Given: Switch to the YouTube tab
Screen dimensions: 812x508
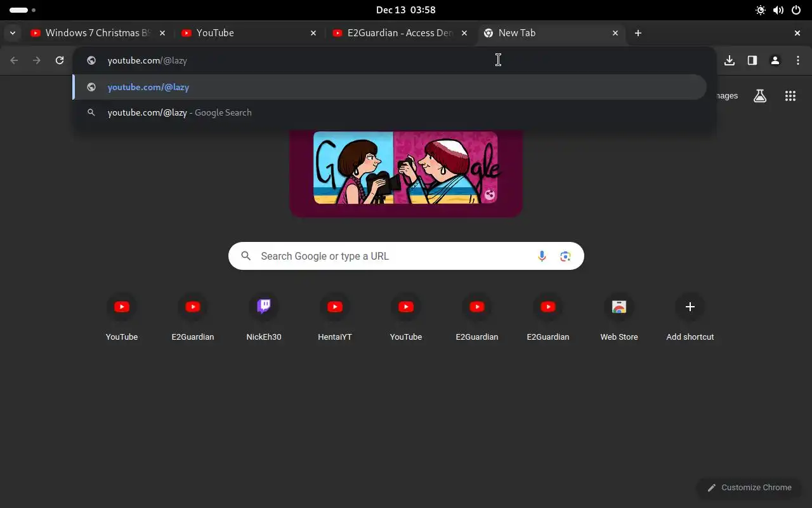Looking at the screenshot, I should point(249,33).
